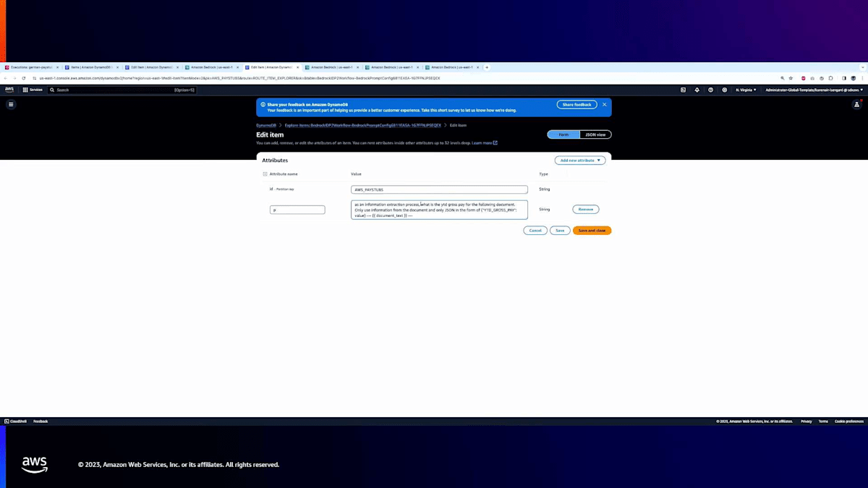Go forward in browser history
This screenshot has width=868, height=488.
point(14,78)
